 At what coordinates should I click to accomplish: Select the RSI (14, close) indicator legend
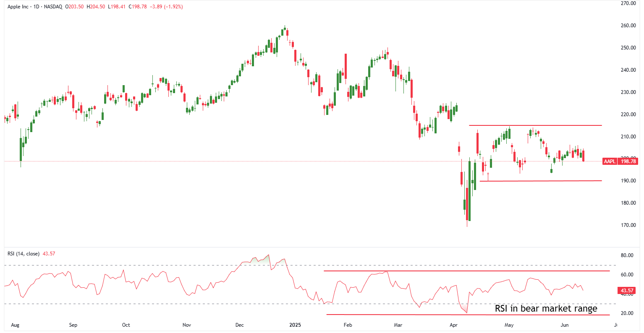24,254
